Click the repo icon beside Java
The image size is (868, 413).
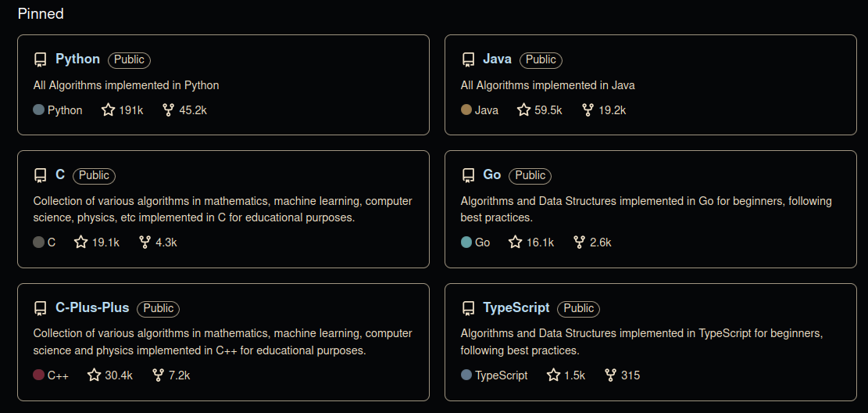468,60
